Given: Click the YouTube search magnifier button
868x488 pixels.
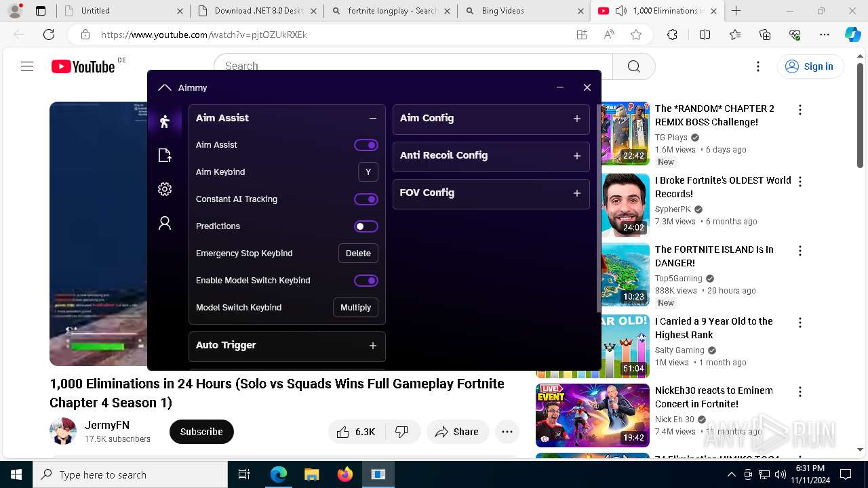Looking at the screenshot, I should point(634,66).
